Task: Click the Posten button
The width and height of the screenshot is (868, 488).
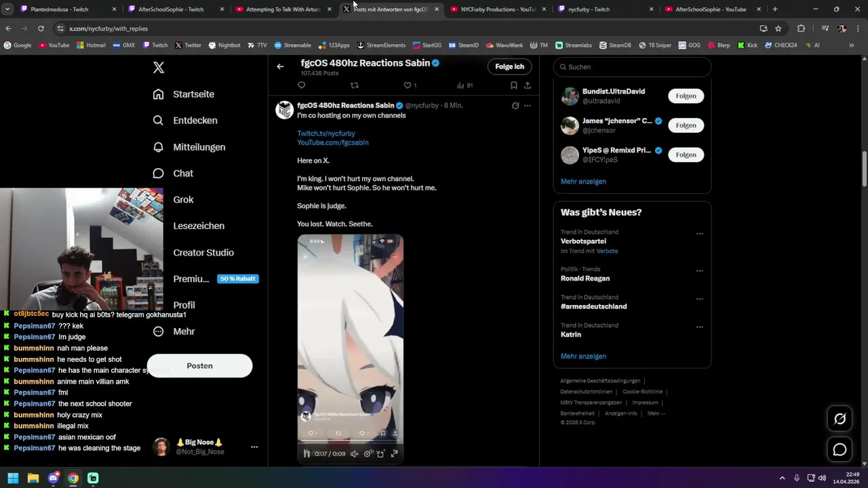Action: 199,366
